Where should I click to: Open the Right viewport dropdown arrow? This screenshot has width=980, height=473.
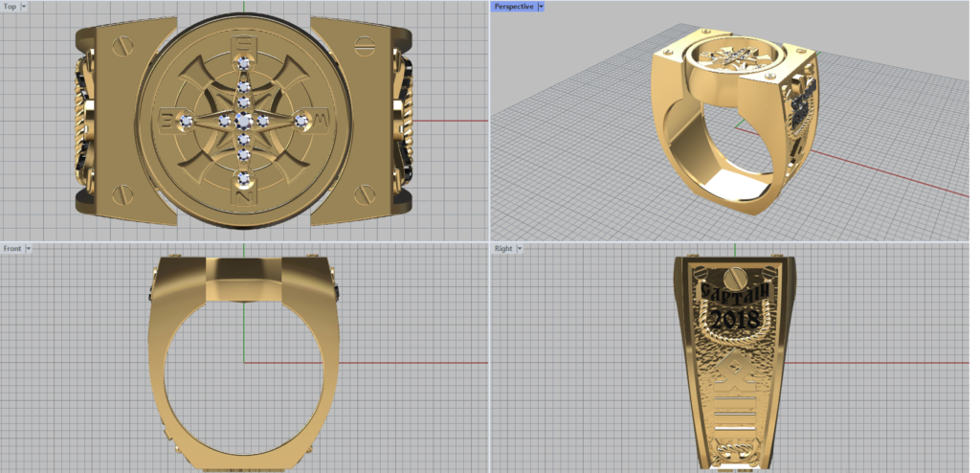click(520, 248)
